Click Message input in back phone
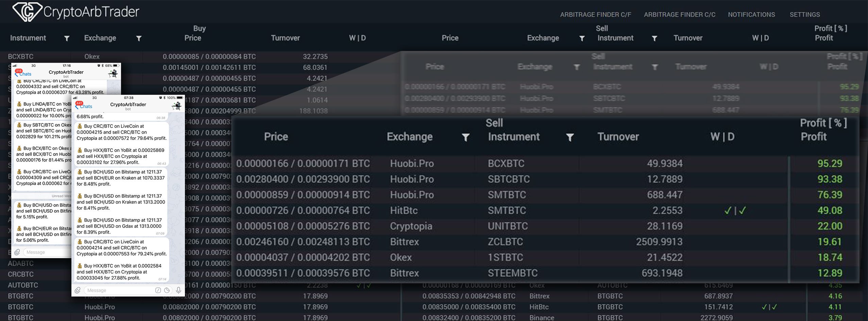 pos(48,252)
